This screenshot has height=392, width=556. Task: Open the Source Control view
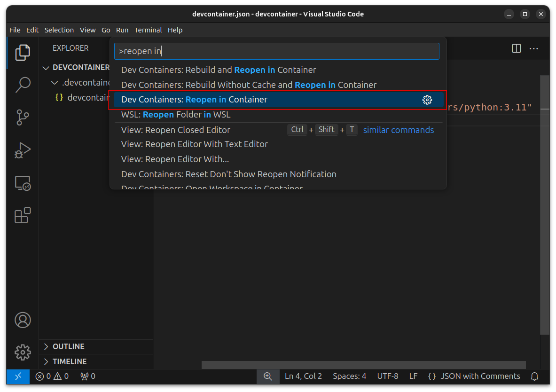tap(23, 118)
